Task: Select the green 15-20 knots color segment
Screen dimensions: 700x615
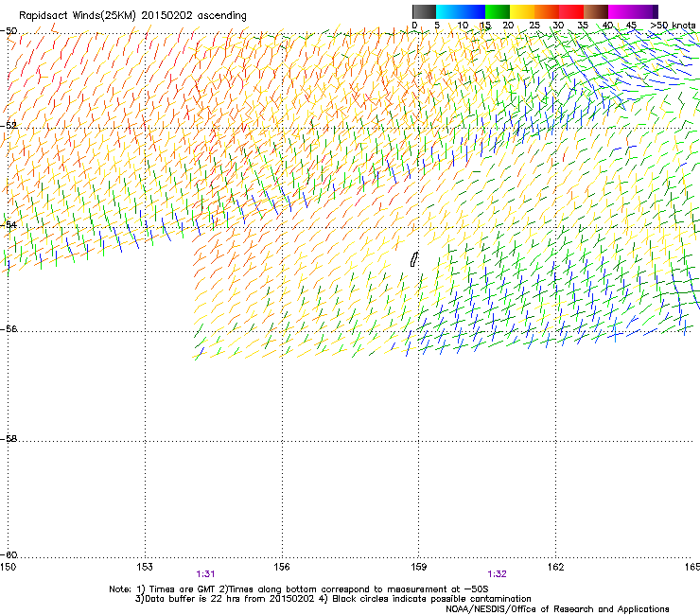Action: click(498, 11)
